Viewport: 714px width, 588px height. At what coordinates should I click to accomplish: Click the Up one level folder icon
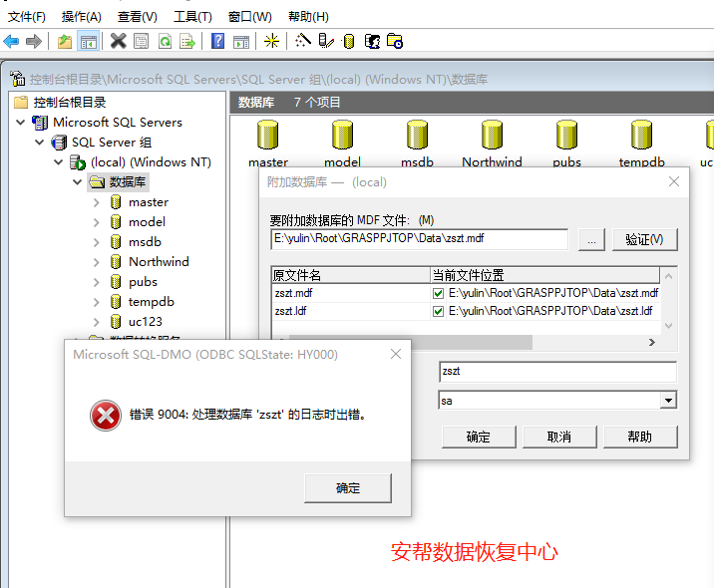pyautogui.click(x=65, y=42)
